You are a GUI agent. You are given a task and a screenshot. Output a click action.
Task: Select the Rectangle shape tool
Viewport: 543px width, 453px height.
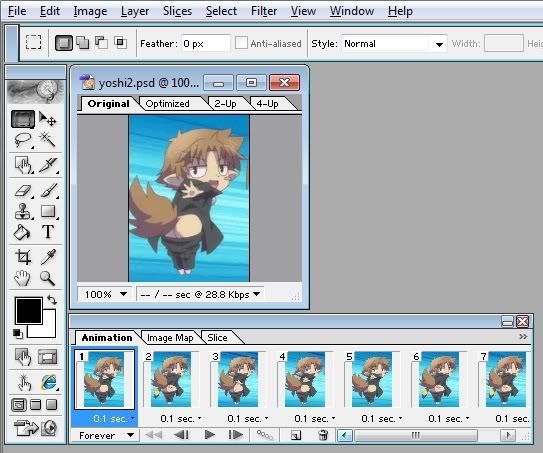point(48,211)
